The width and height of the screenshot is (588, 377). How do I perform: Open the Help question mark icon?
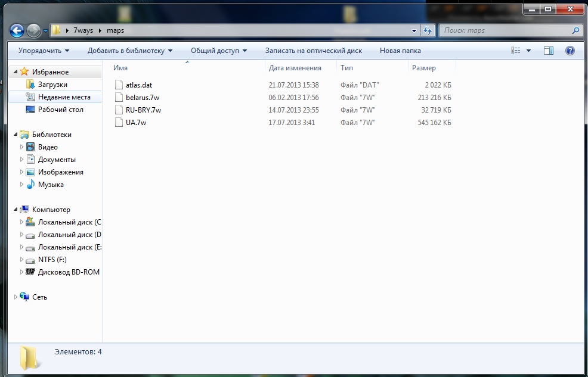click(x=570, y=51)
